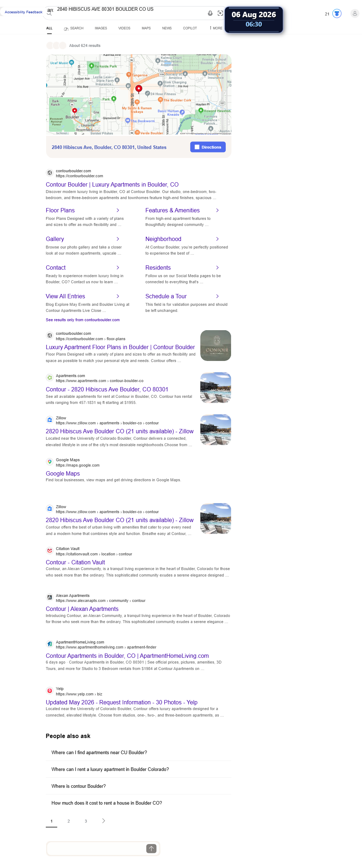Expand 'How much does it cost to rent' question
The image size is (362, 868).
pyautogui.click(x=138, y=803)
